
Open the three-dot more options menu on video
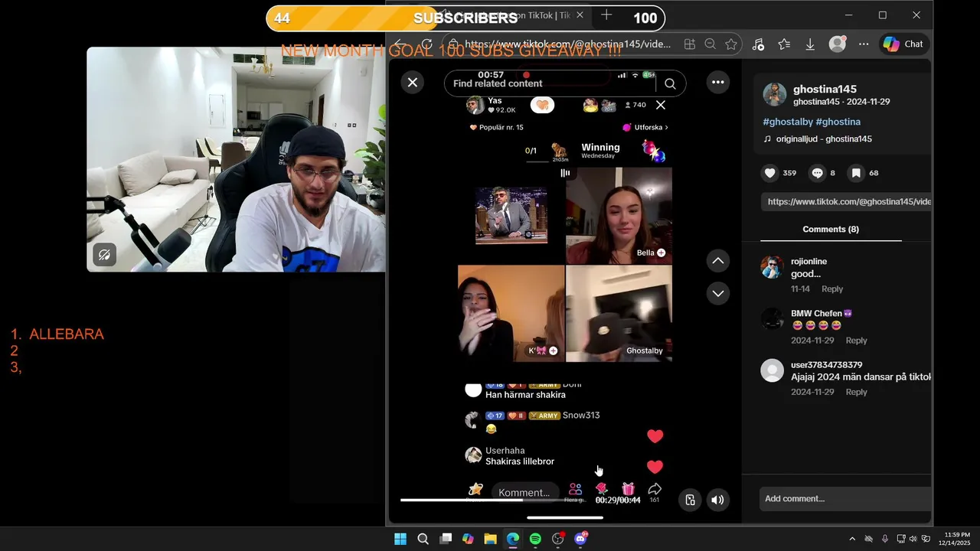(x=717, y=82)
